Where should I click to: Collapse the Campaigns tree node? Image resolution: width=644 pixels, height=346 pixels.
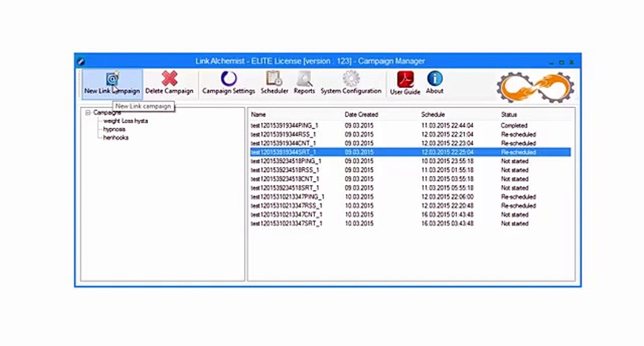88,113
